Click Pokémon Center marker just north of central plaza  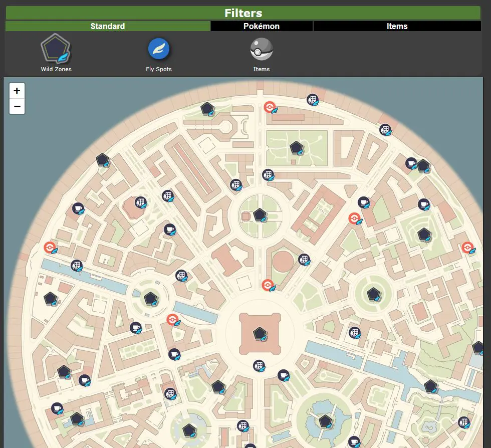tap(268, 285)
